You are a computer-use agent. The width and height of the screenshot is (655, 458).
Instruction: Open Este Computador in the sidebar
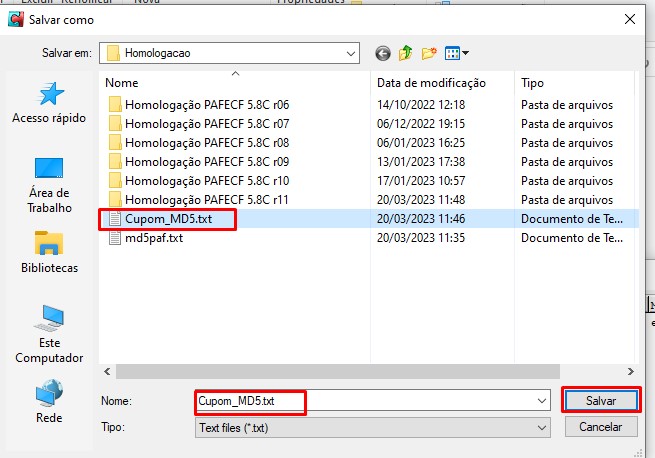pyautogui.click(x=49, y=334)
